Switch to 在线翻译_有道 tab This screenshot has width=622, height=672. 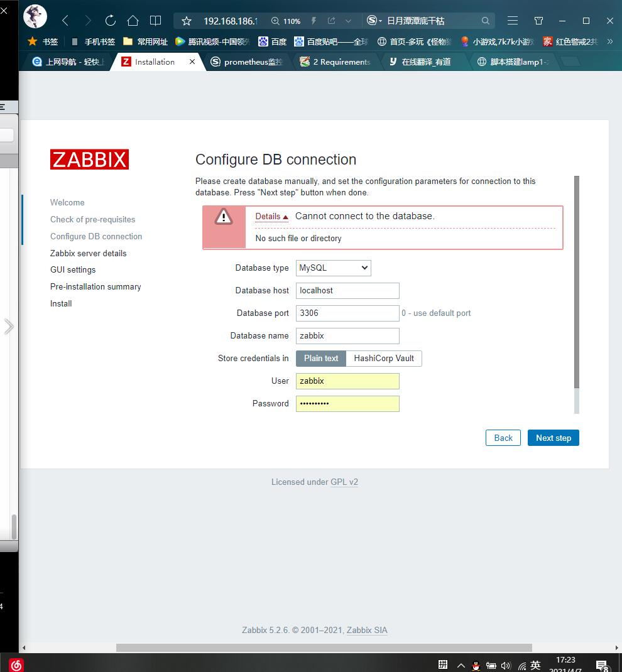(420, 62)
